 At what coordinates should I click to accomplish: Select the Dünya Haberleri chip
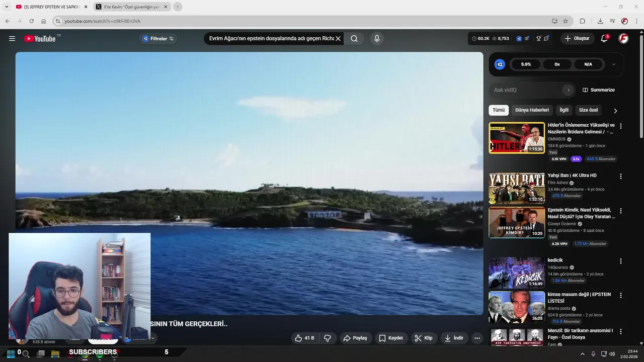point(532,110)
